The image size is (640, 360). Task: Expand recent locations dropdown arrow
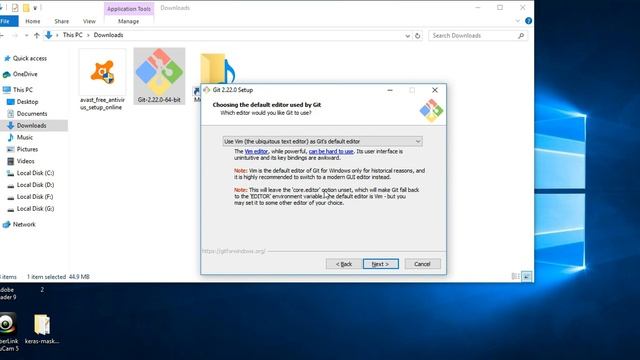pyautogui.click(x=27, y=36)
